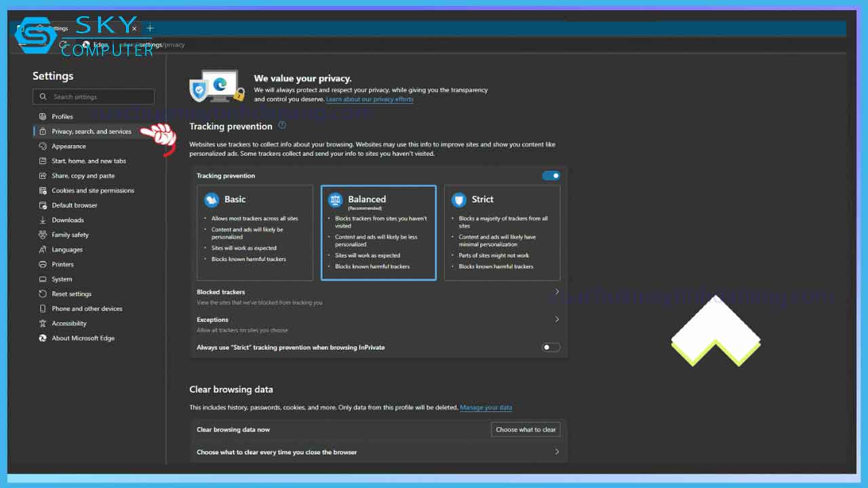Image resolution: width=868 pixels, height=488 pixels.
Task: Click the Printers icon
Action: click(43, 264)
